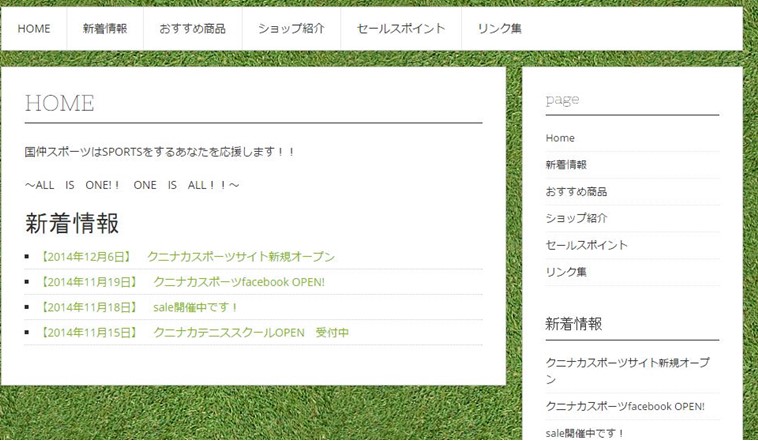Click the sidebar 'page' widget heading

pos(562,99)
